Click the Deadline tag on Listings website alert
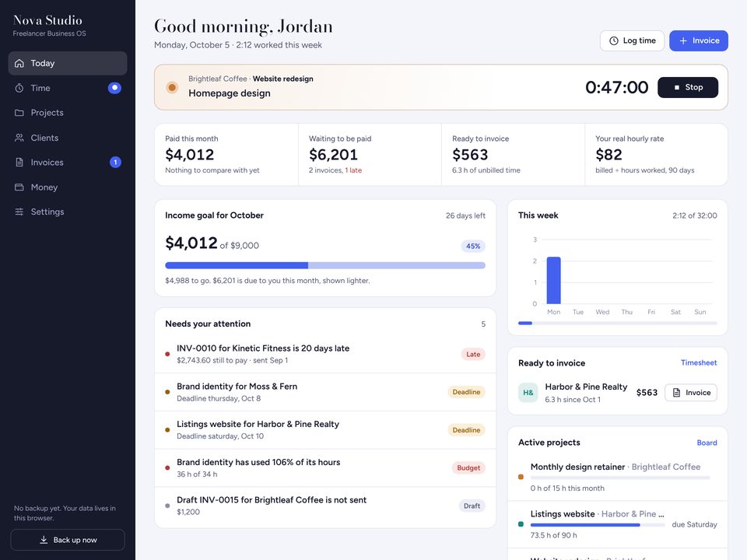747x560 pixels. click(x=466, y=430)
